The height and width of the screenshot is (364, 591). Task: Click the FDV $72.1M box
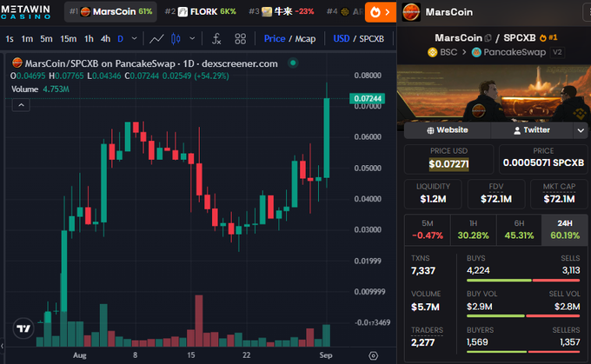pos(496,194)
